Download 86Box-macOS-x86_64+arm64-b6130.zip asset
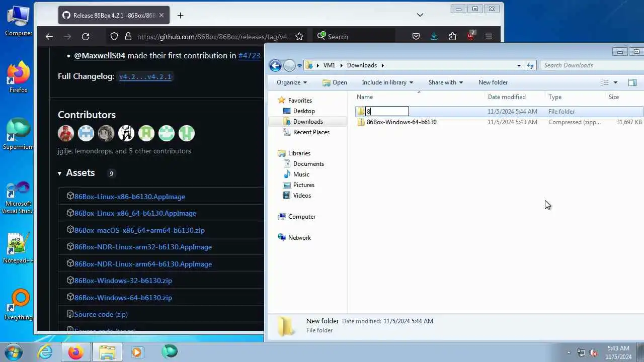 click(x=139, y=230)
